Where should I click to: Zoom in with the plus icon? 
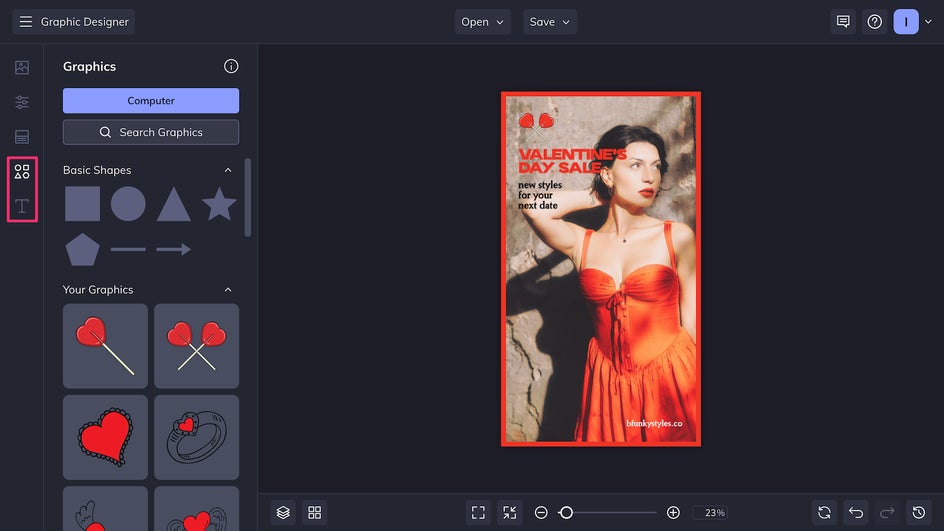(x=673, y=512)
